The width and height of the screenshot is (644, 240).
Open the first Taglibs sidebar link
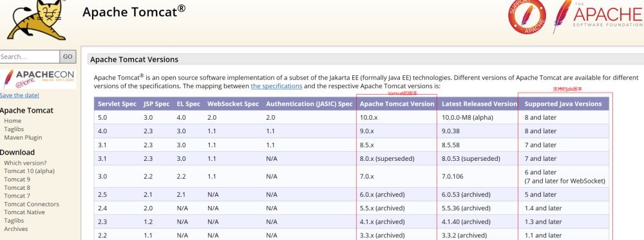click(x=14, y=129)
